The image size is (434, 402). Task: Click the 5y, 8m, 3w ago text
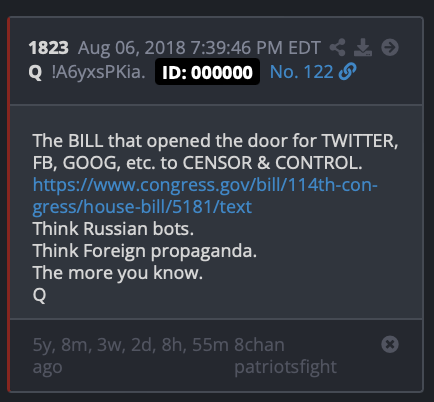(x=130, y=356)
